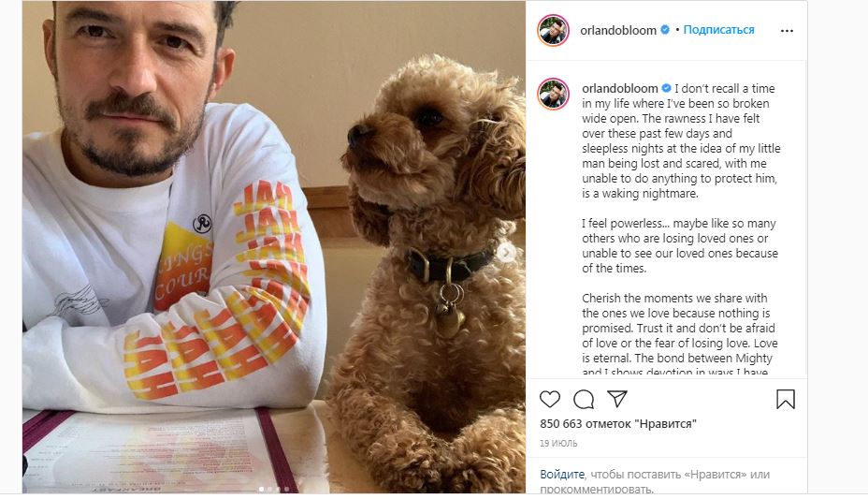Screen dimensions: 868x499
Task: Open orlandobloom username in caption
Action: 620,89
